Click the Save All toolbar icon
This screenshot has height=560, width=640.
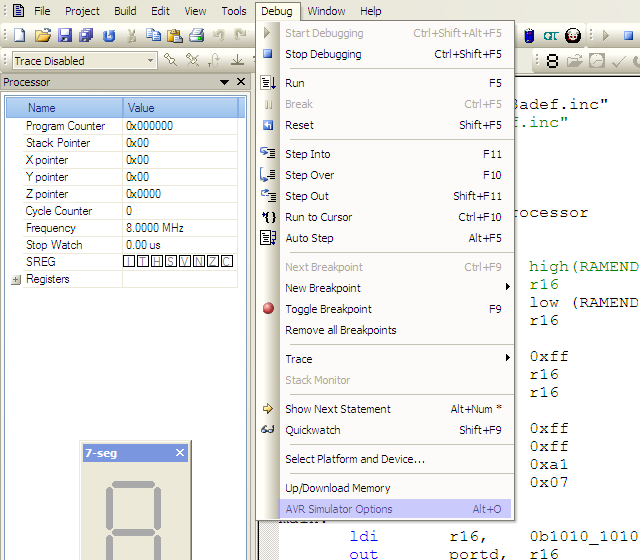(86, 36)
